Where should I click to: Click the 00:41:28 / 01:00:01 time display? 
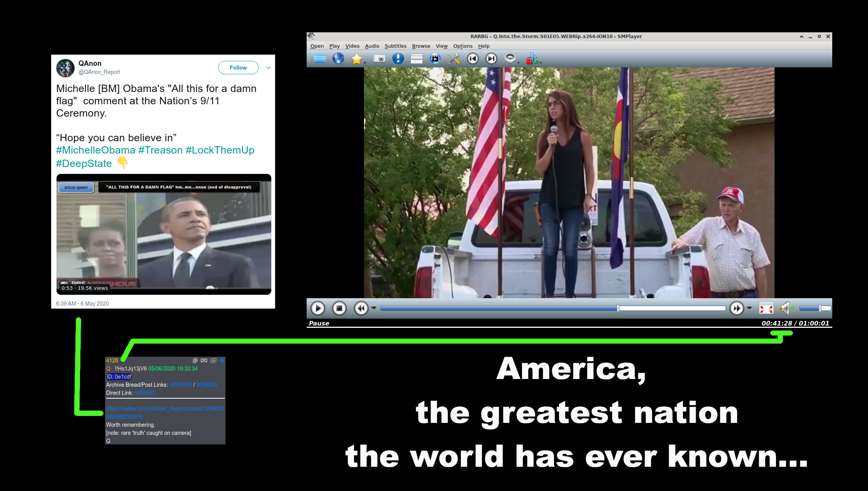click(795, 323)
